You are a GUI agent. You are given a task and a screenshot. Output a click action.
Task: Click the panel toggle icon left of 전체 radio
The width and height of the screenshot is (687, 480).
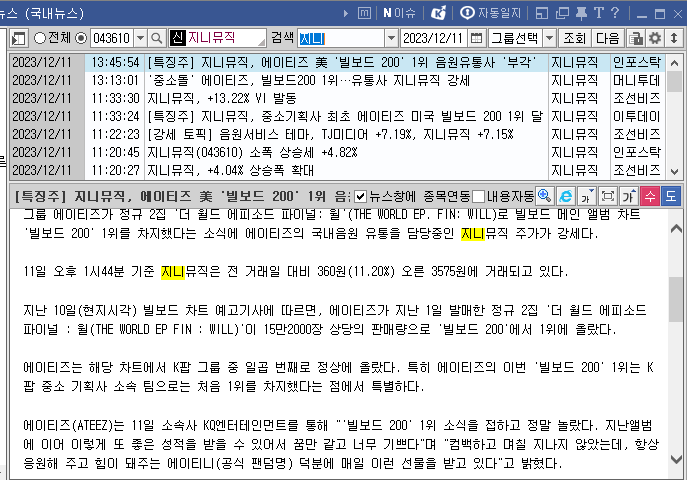click(19, 39)
